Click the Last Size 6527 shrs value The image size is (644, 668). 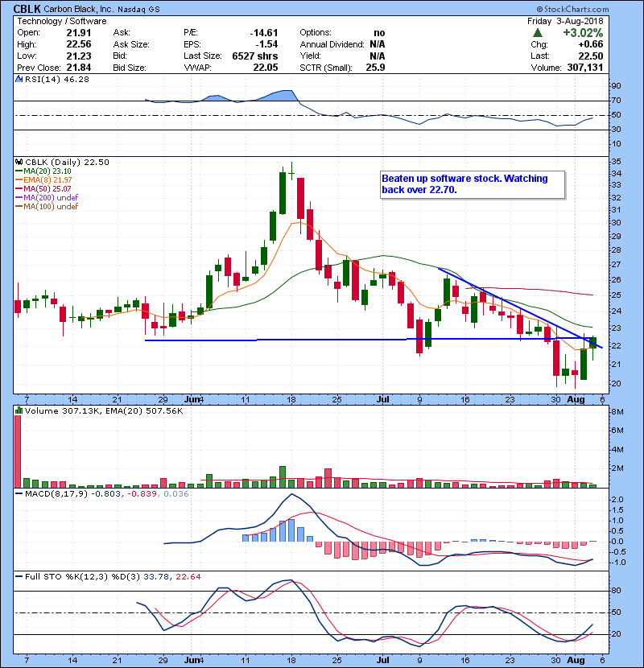(255, 56)
